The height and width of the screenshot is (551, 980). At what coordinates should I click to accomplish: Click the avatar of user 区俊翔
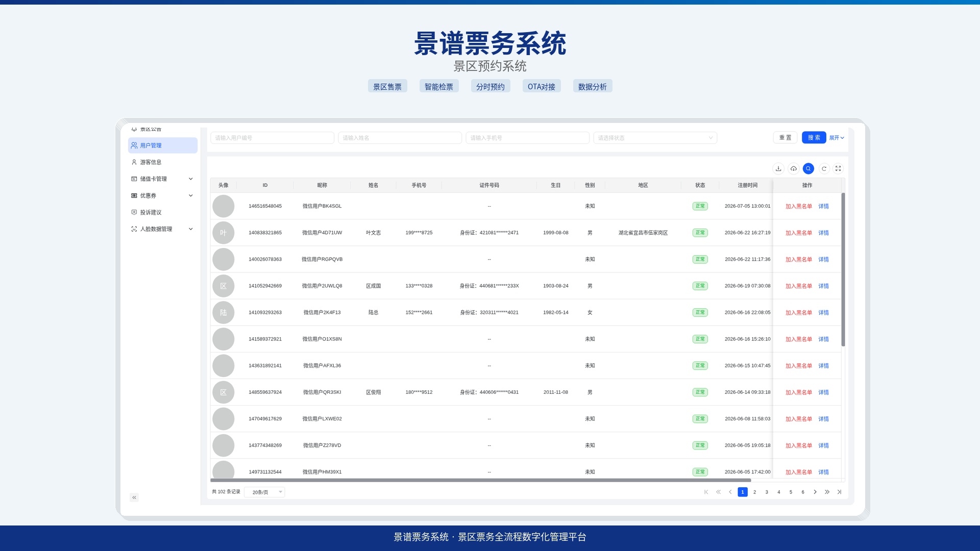[224, 392]
